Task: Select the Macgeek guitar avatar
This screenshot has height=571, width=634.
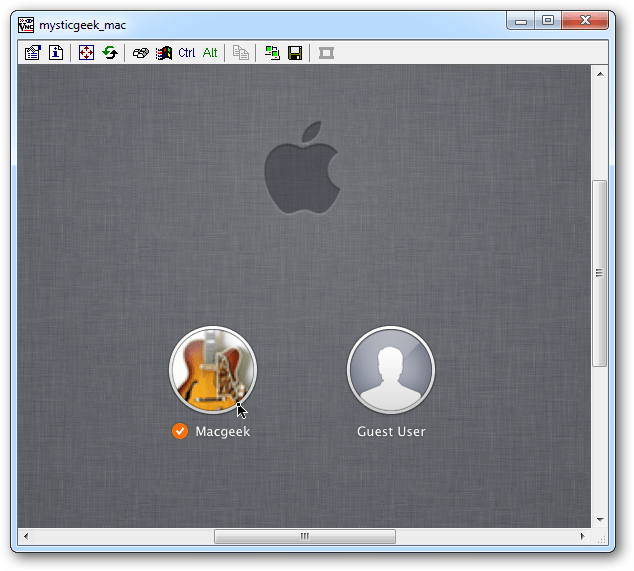Action: click(x=213, y=370)
